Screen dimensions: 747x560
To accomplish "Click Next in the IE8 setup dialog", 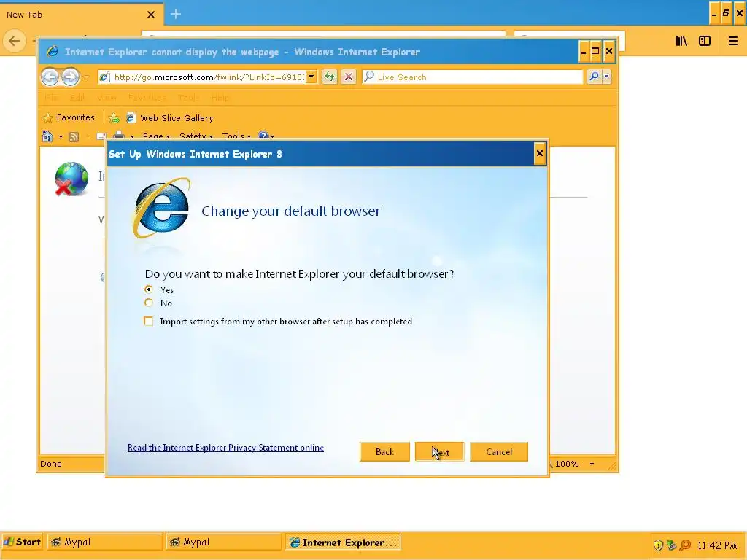I will (x=439, y=452).
